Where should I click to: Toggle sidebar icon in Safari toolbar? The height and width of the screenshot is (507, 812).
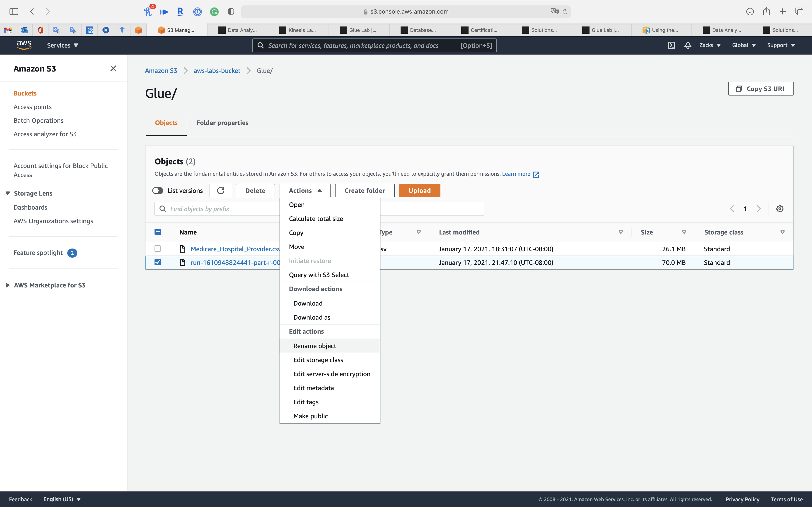pyautogui.click(x=14, y=11)
